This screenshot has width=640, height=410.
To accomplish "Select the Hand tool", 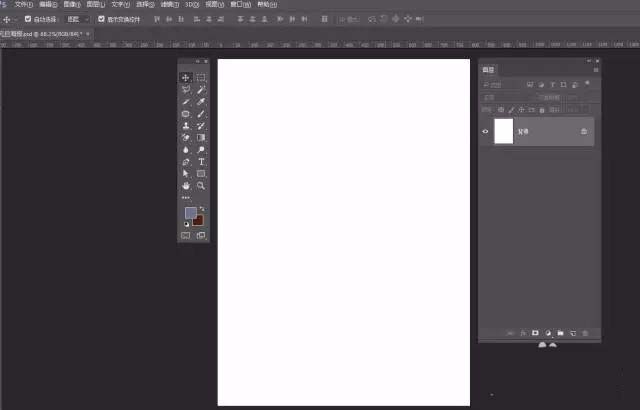I will click(186, 186).
